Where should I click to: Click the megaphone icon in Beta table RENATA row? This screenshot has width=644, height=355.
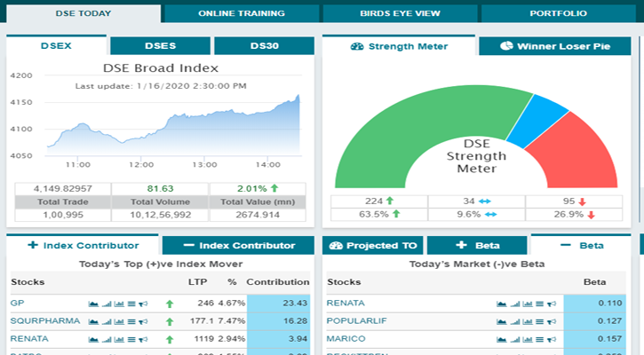(x=552, y=304)
